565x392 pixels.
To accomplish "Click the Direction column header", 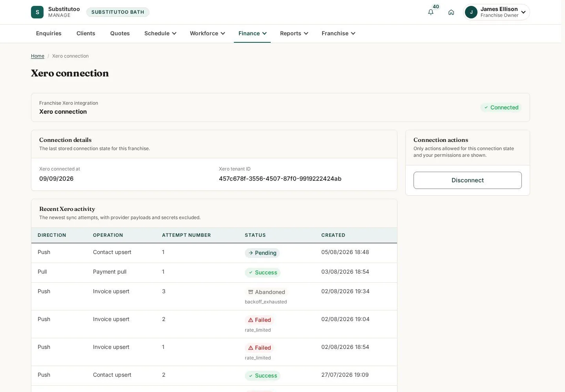I will [x=52, y=235].
